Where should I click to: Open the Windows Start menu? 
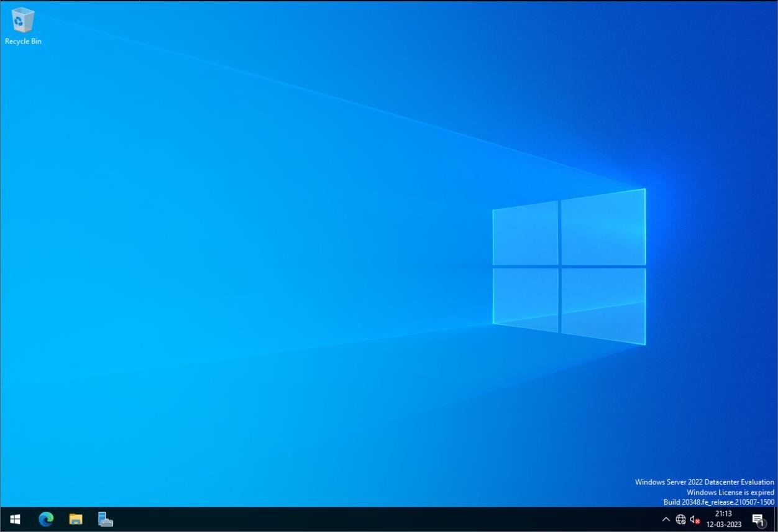point(15,520)
